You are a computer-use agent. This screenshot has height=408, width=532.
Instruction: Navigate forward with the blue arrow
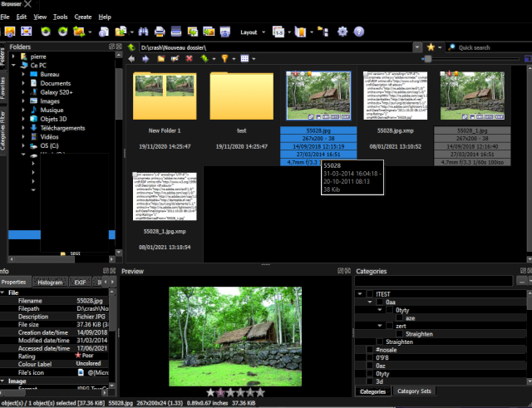coord(145,59)
